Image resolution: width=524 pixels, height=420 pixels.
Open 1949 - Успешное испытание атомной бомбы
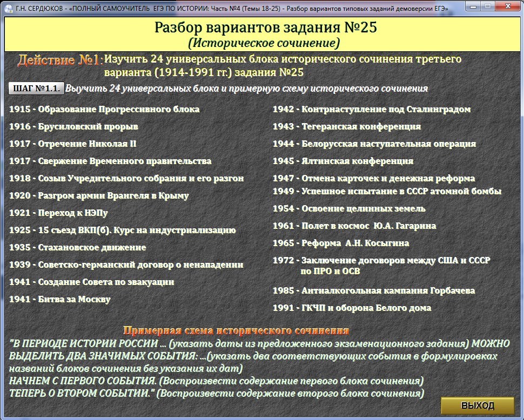[387, 191]
